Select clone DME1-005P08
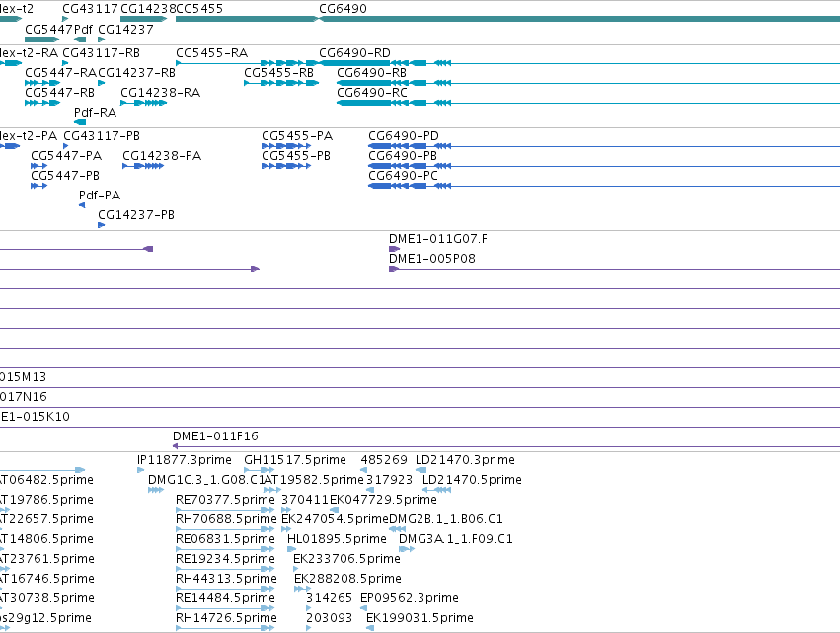The image size is (840, 633). tap(431, 259)
